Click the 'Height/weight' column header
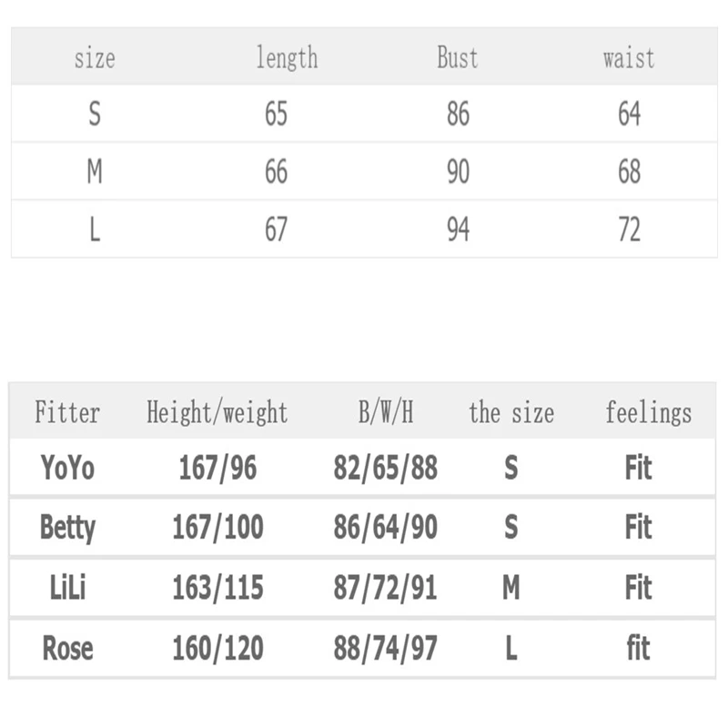Screen dimensions: 728x728 (217, 412)
